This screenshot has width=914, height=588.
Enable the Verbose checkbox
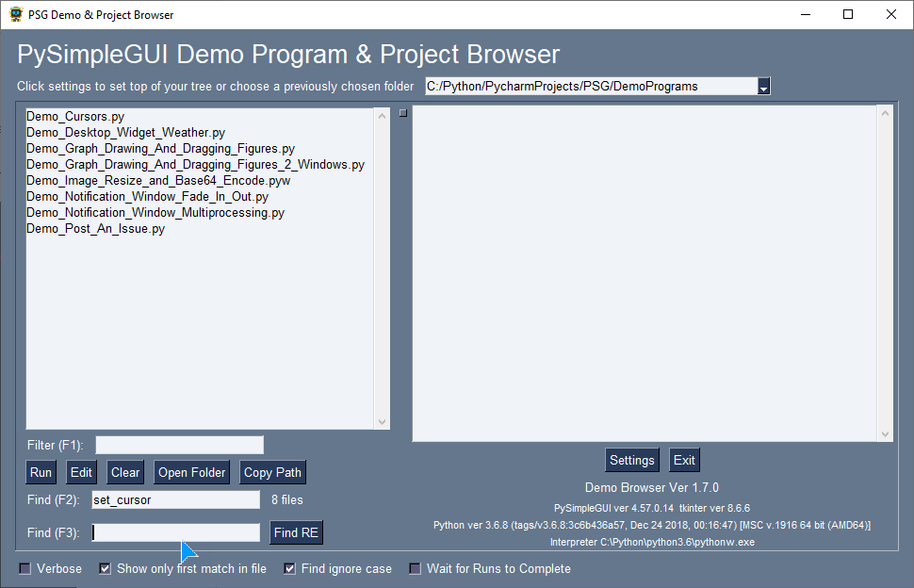(x=24, y=568)
